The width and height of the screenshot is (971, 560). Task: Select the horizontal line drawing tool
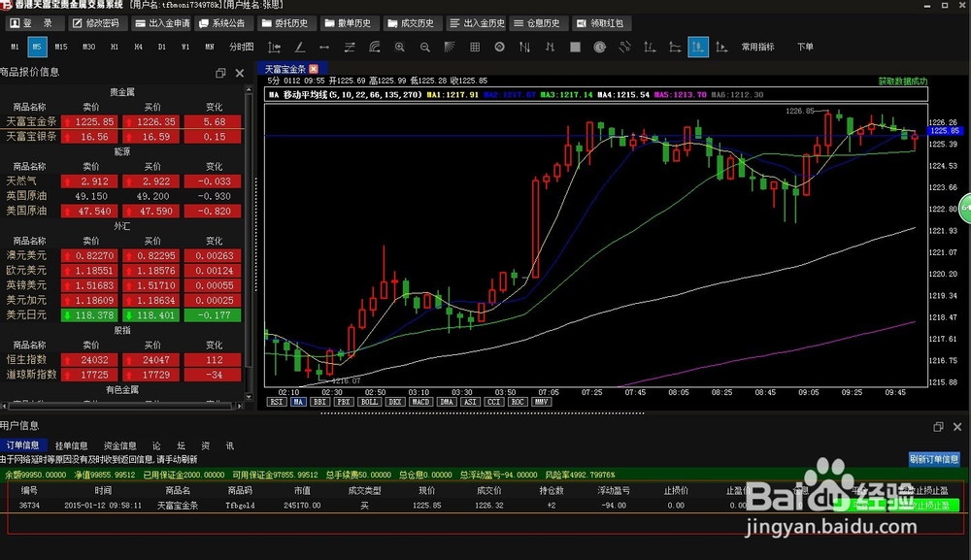pyautogui.click(x=324, y=47)
